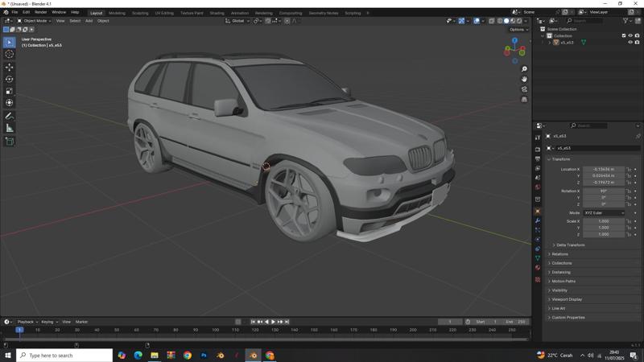Toggle X-ray display mode
Screen dimensions: 644x362
492,21
